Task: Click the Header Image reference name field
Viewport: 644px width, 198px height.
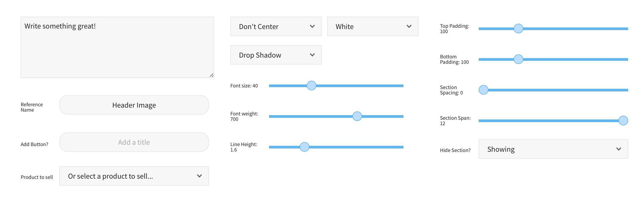Action: click(x=134, y=105)
